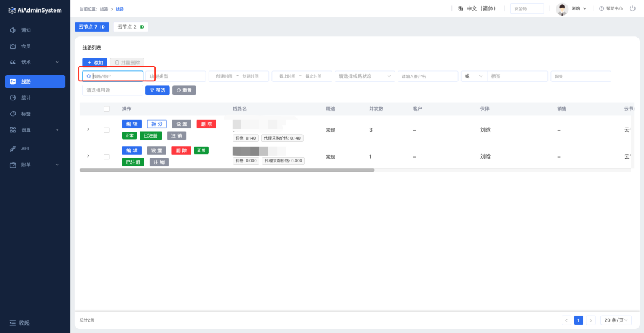Click the red delete button in first row
Screen dimensions: 644x333
(x=206, y=124)
